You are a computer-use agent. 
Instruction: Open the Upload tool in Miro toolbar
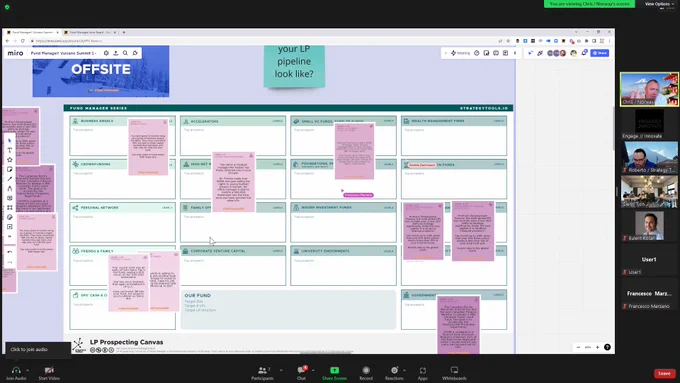10,226
